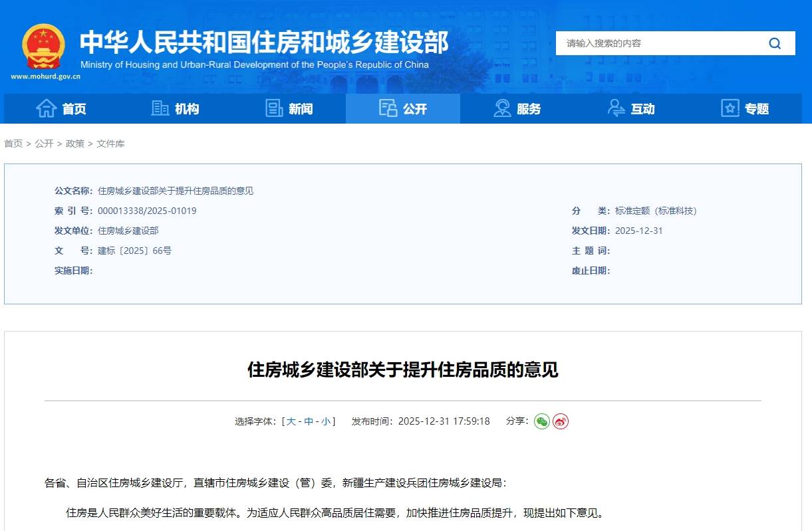
Task: Go to 首页 in the breadcrumb
Action: coord(13,144)
